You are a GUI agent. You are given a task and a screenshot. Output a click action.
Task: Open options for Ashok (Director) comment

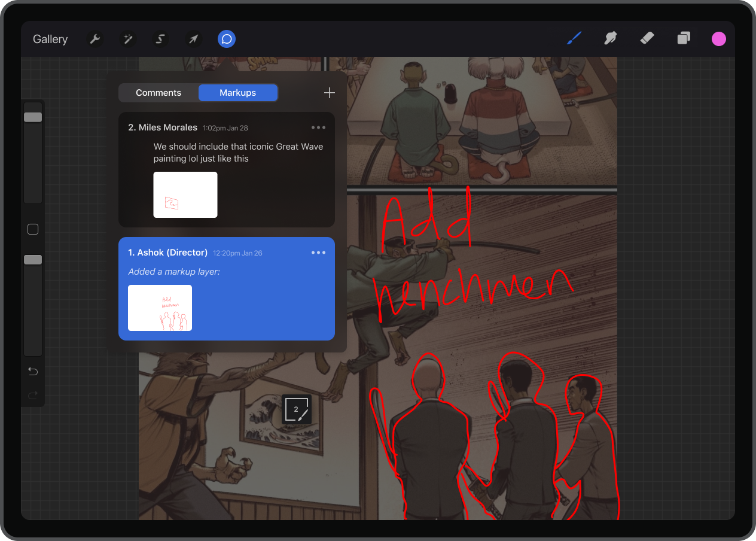[319, 253]
